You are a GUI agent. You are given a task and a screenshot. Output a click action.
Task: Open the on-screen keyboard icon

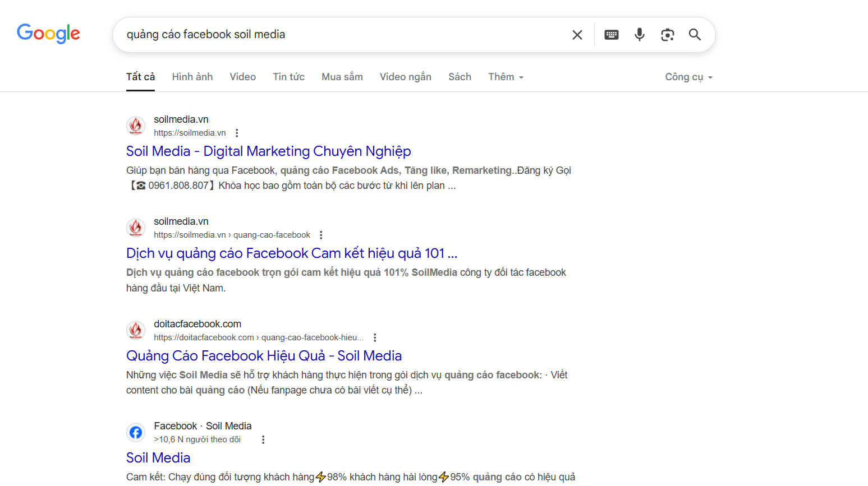pos(612,35)
